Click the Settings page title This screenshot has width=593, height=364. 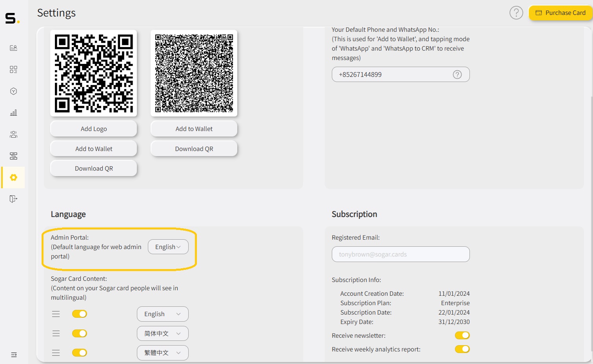[x=56, y=13]
